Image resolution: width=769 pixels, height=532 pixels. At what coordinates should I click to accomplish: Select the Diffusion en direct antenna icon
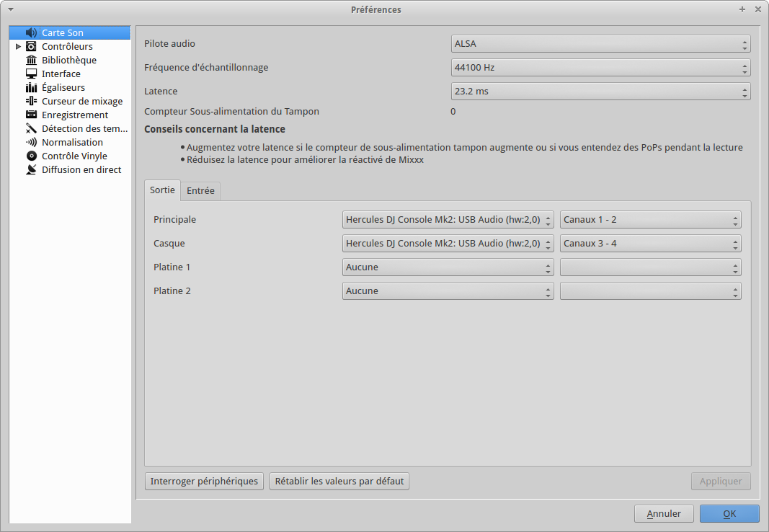click(x=31, y=170)
